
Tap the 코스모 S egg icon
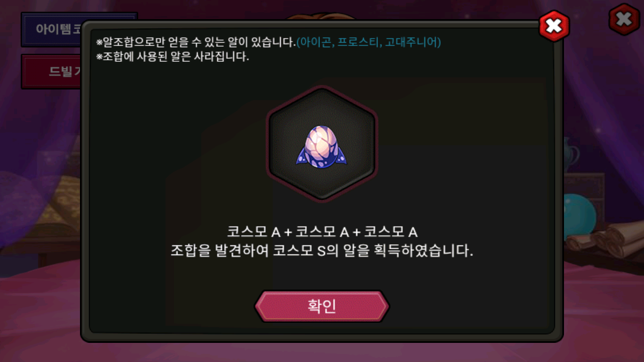pyautogui.click(x=321, y=147)
